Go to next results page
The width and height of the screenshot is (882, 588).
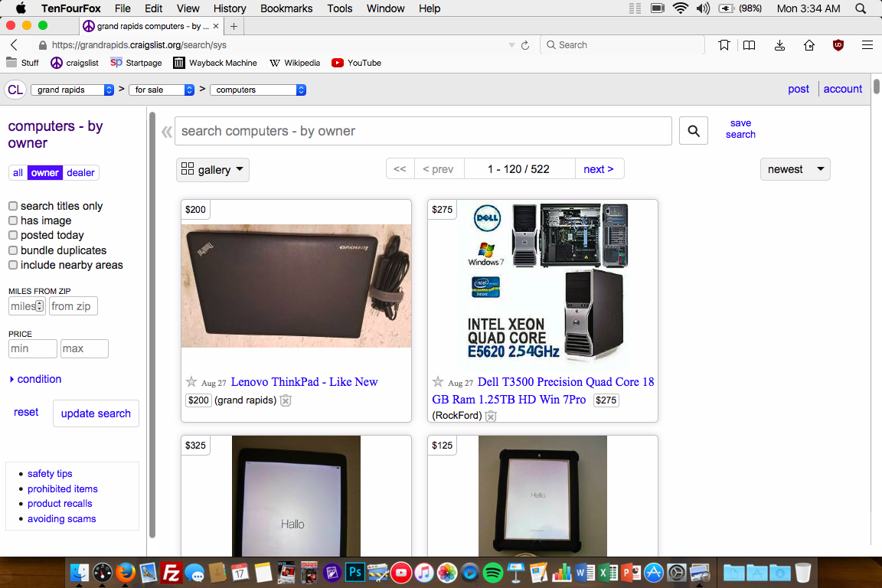tap(599, 169)
